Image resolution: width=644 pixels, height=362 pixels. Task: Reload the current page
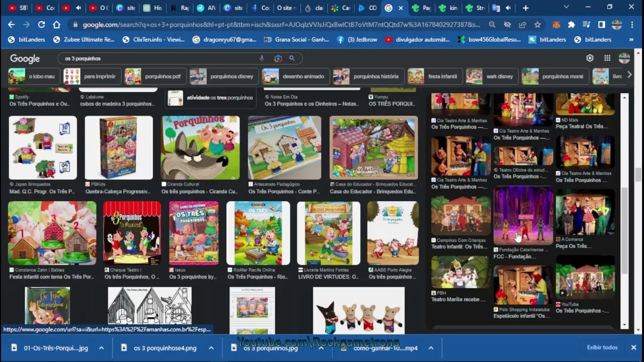pos(41,24)
